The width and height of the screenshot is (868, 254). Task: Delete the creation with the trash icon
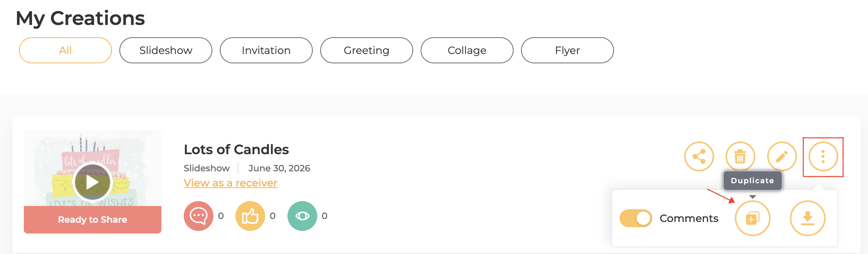pyautogui.click(x=740, y=156)
